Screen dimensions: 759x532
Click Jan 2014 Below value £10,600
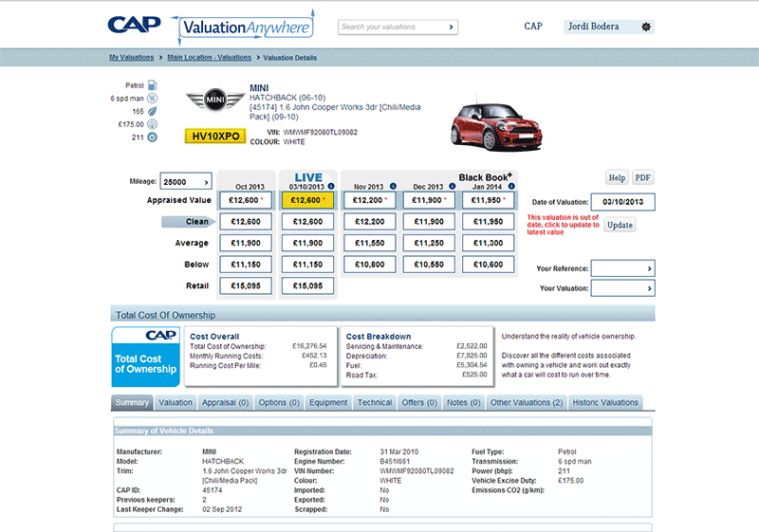tap(488, 265)
